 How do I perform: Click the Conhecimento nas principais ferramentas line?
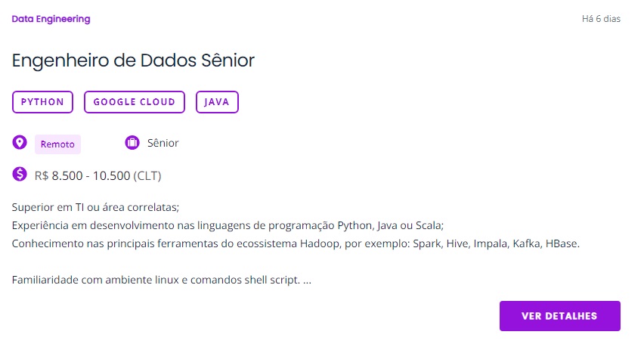coord(296,243)
